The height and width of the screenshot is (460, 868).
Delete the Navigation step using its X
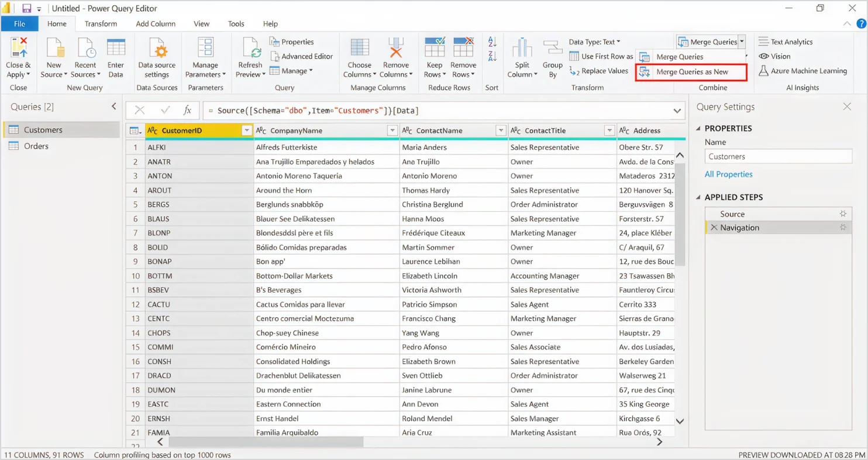[x=714, y=228]
